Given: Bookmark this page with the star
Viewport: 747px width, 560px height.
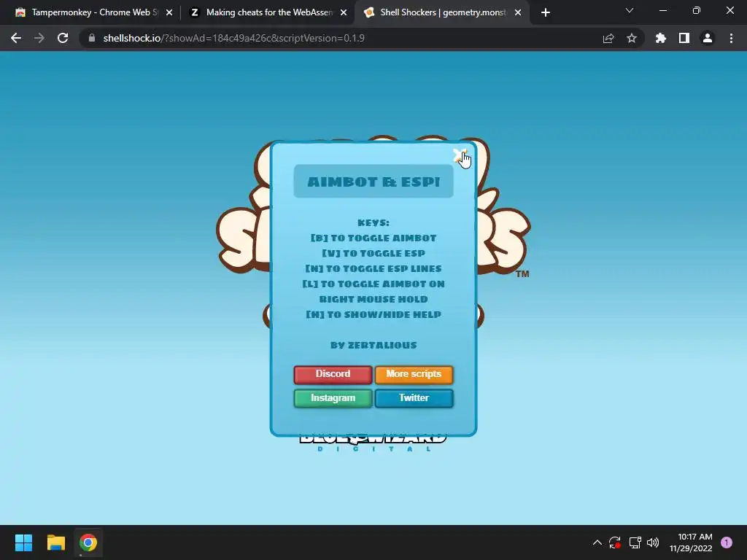Looking at the screenshot, I should 632,38.
